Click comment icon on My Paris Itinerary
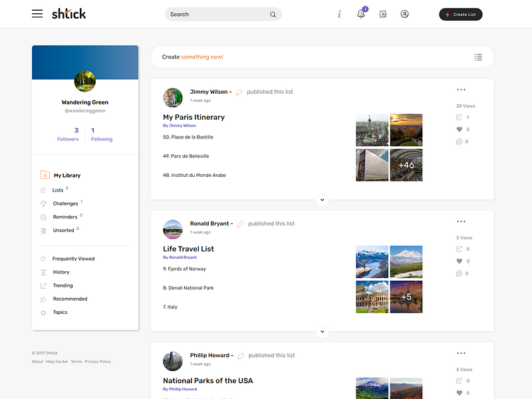532x399 pixels. pos(460,142)
